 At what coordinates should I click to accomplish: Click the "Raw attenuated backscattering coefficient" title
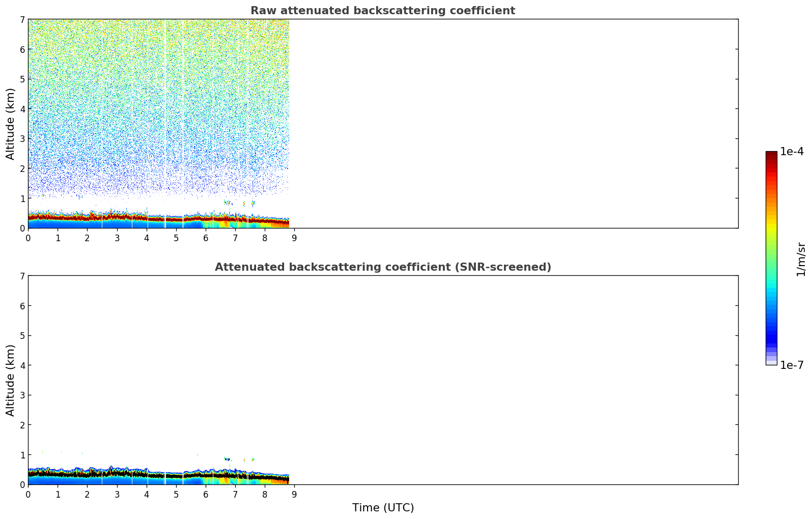click(382, 11)
